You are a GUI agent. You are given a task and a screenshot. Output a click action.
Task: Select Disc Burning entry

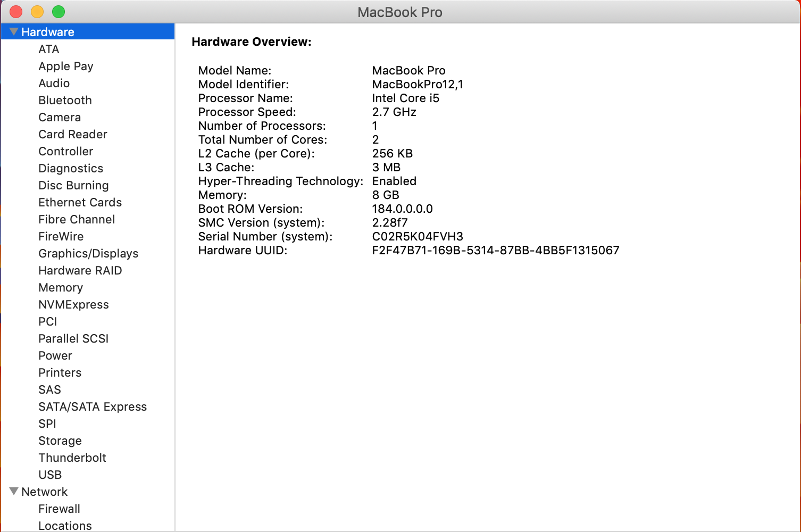click(x=73, y=185)
